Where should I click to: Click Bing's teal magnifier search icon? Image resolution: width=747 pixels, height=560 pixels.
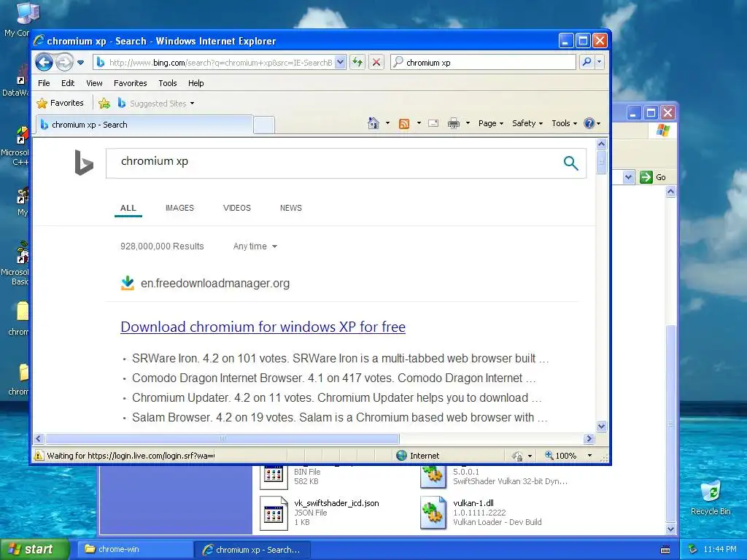click(x=570, y=163)
